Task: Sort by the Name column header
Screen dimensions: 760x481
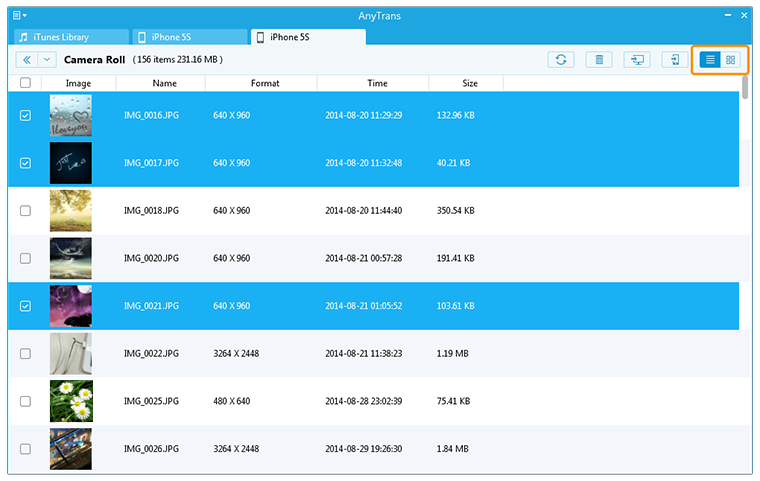Action: coord(164,84)
